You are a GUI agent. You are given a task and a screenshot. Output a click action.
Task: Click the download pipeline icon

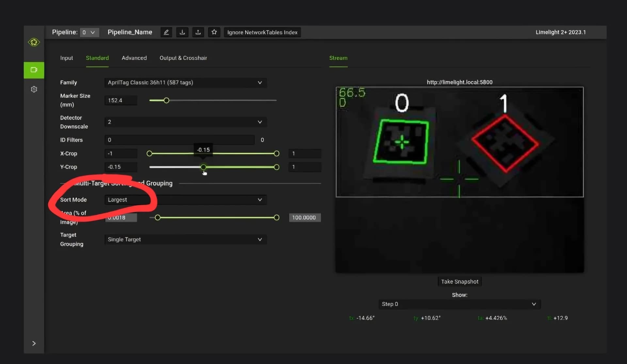point(182,32)
